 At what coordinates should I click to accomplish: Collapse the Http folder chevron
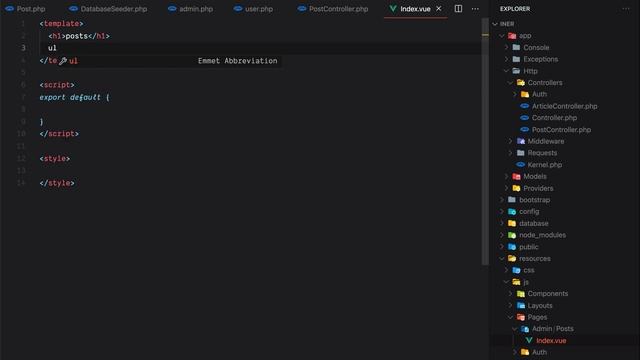(x=506, y=71)
